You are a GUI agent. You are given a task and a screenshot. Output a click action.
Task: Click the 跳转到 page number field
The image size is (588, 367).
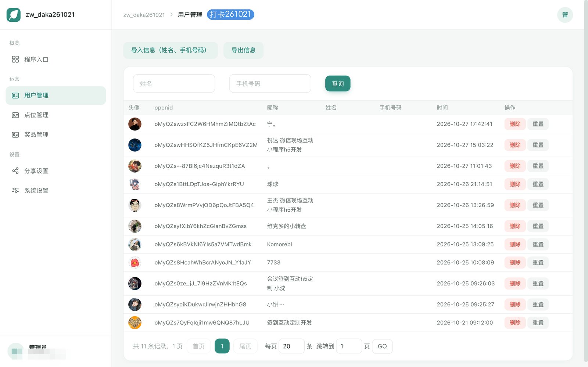click(x=349, y=346)
